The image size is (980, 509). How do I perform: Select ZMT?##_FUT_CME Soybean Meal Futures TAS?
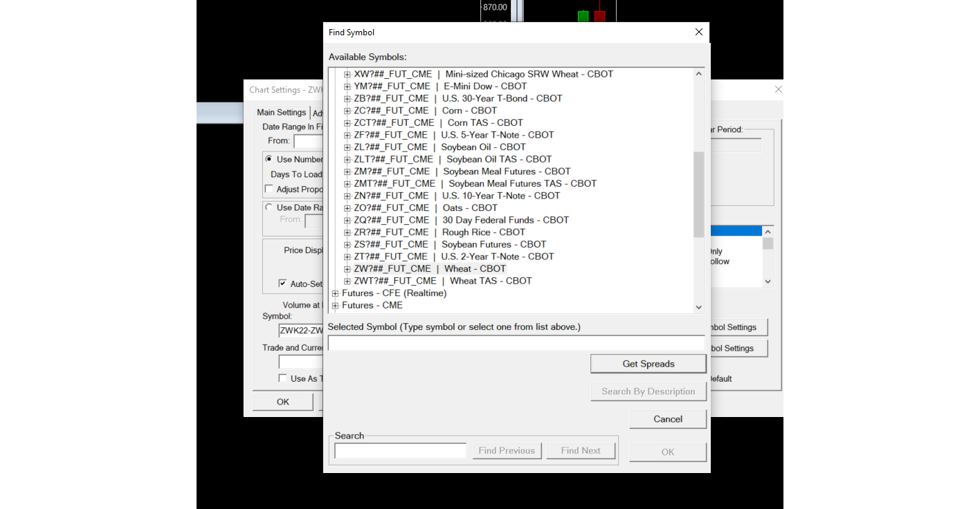(x=475, y=184)
